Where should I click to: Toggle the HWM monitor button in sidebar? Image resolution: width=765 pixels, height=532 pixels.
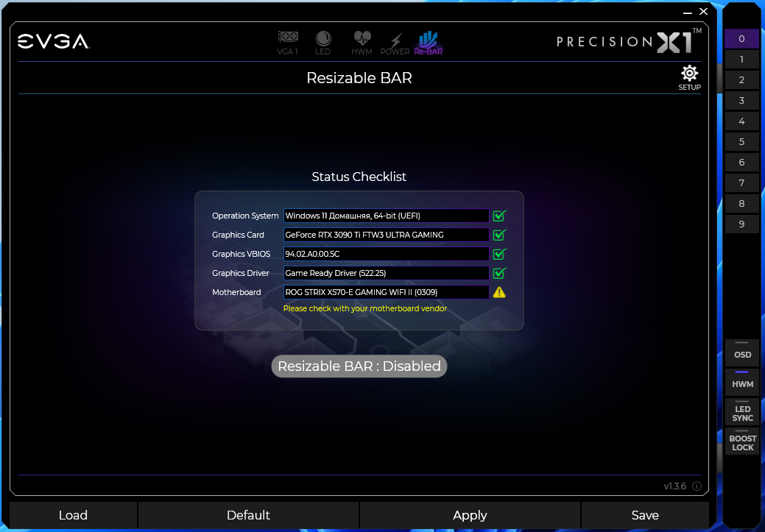click(x=742, y=382)
